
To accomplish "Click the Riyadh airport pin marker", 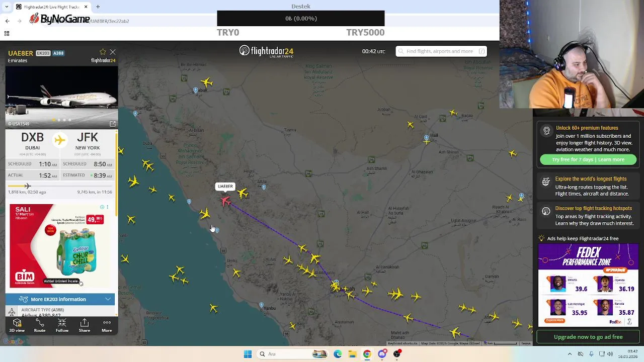I will tap(522, 196).
